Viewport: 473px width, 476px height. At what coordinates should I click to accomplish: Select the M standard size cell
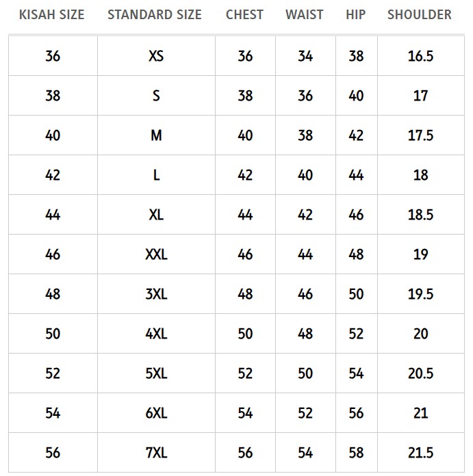pyautogui.click(x=156, y=135)
